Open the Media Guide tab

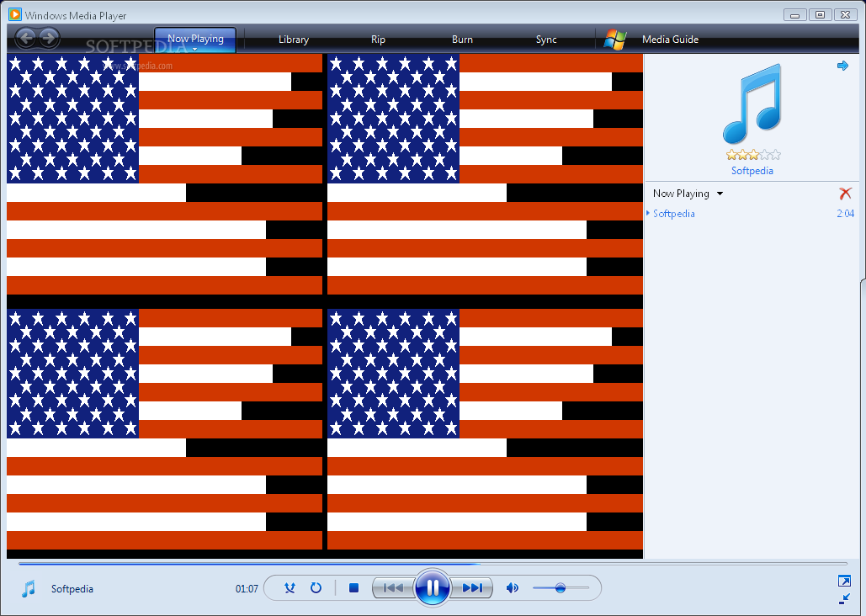670,40
